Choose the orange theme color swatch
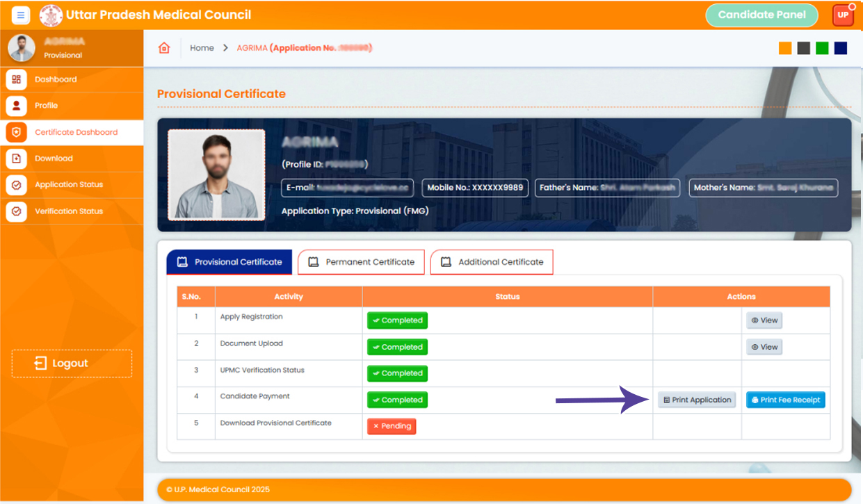The image size is (863, 504). point(785,48)
